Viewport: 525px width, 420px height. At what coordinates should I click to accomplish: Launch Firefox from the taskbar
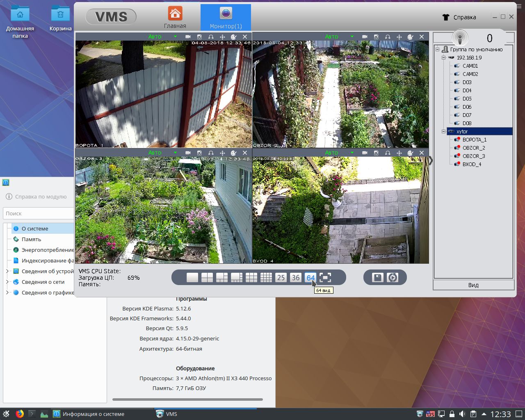point(20,414)
